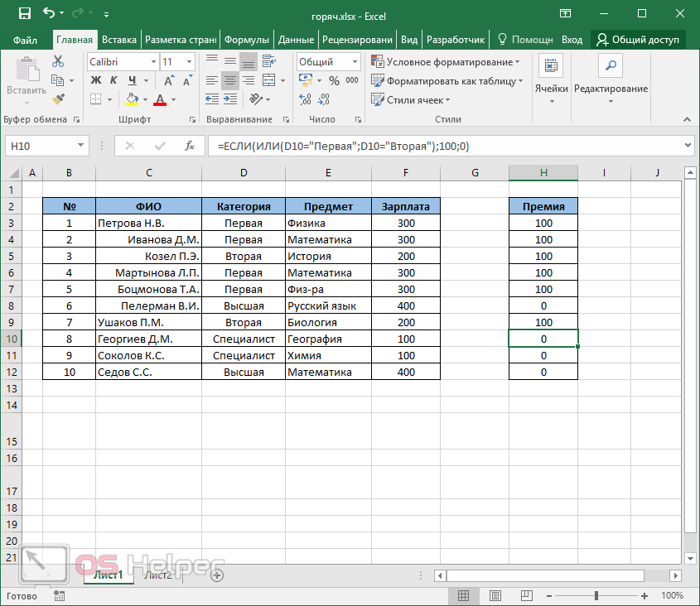This screenshot has width=700, height=606.
Task: Click inside the Name Box showing H10
Action: pos(40,146)
